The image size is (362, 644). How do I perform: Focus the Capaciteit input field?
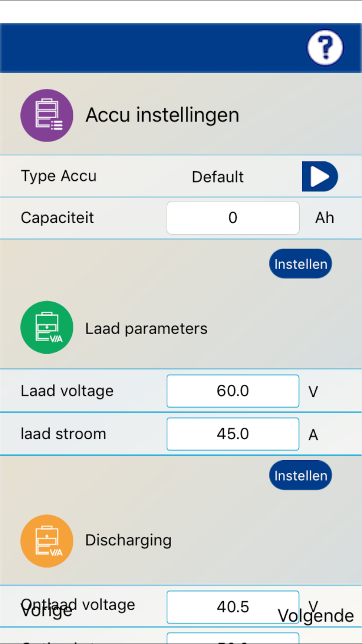click(x=233, y=218)
